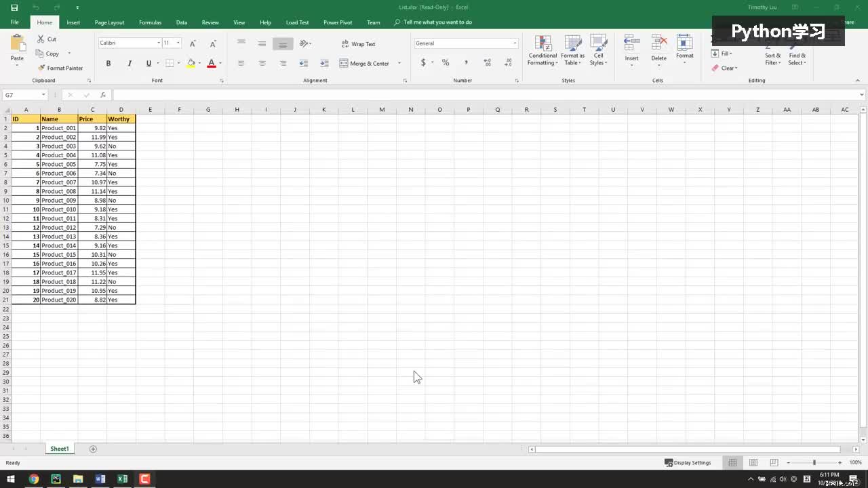Open File Explorer from the taskbar
The width and height of the screenshot is (868, 488).
[x=78, y=479]
